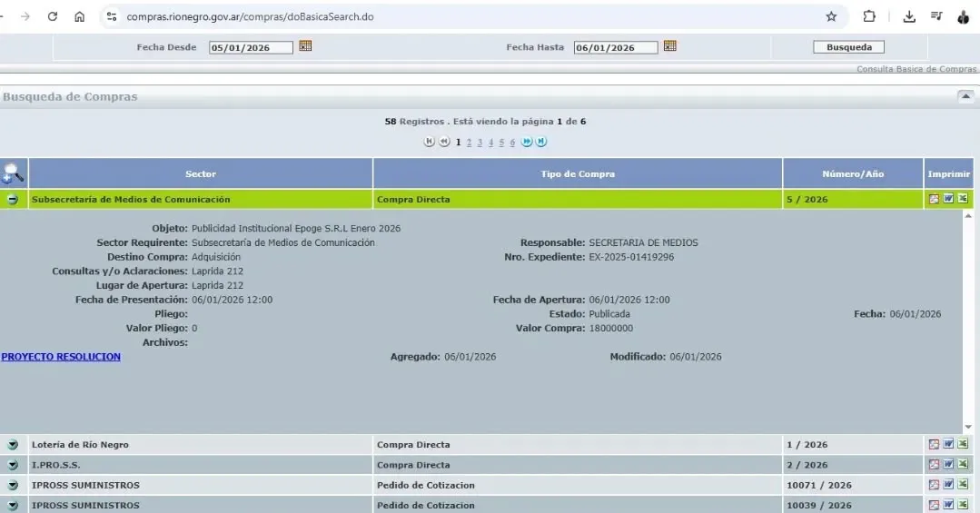
Task: Collapse the Subsecretaría de Medios de Comunicación row
Action: pos(13,200)
